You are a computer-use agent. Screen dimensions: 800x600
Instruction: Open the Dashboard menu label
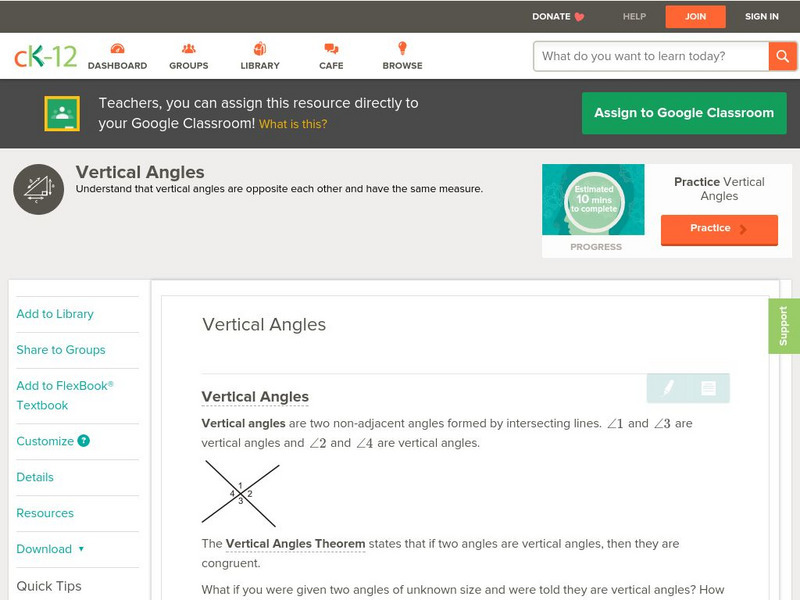tap(117, 66)
